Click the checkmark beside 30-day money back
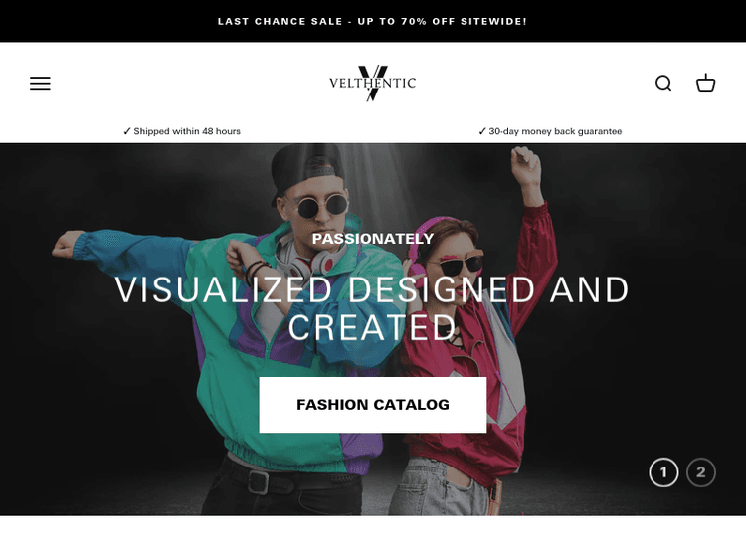 point(482,131)
